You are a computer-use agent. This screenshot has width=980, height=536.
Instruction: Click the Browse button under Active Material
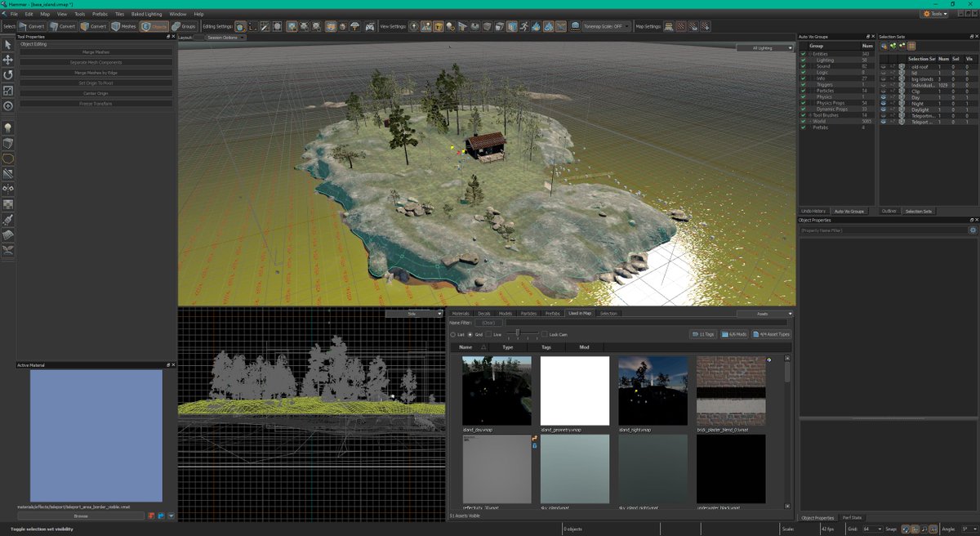[x=81, y=516]
